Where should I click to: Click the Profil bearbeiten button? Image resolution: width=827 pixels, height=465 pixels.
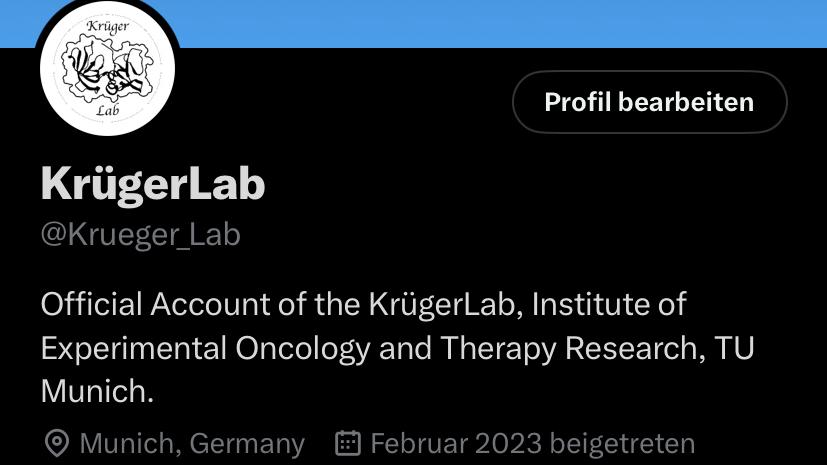tap(650, 102)
